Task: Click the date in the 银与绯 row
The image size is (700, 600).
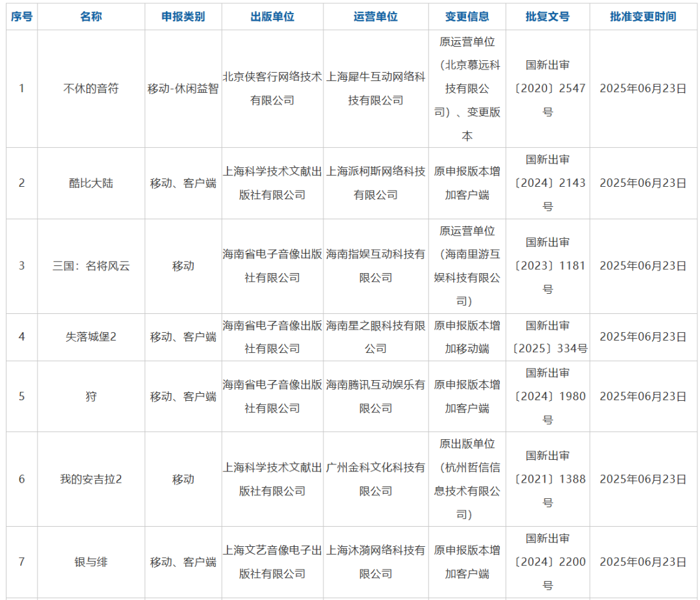Action: click(x=643, y=562)
